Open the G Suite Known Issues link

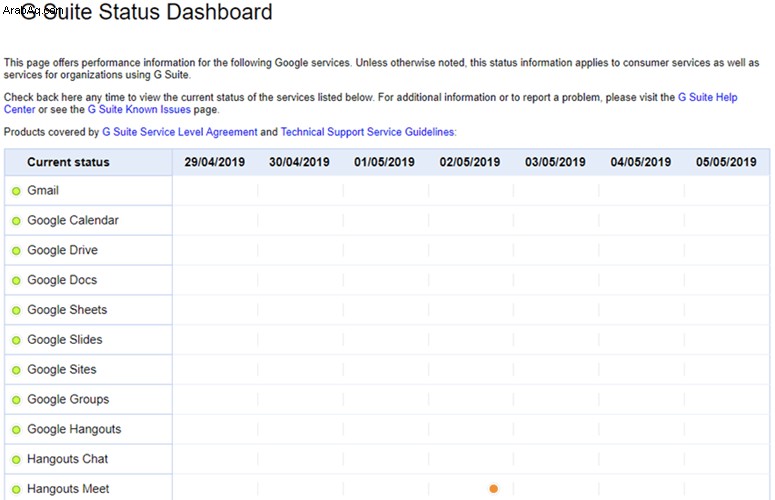coord(139,109)
